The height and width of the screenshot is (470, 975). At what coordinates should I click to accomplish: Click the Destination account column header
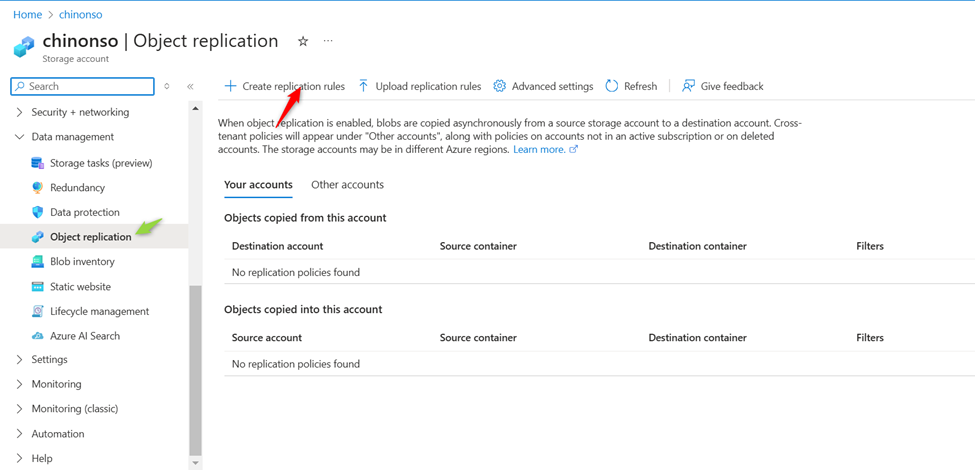[277, 246]
